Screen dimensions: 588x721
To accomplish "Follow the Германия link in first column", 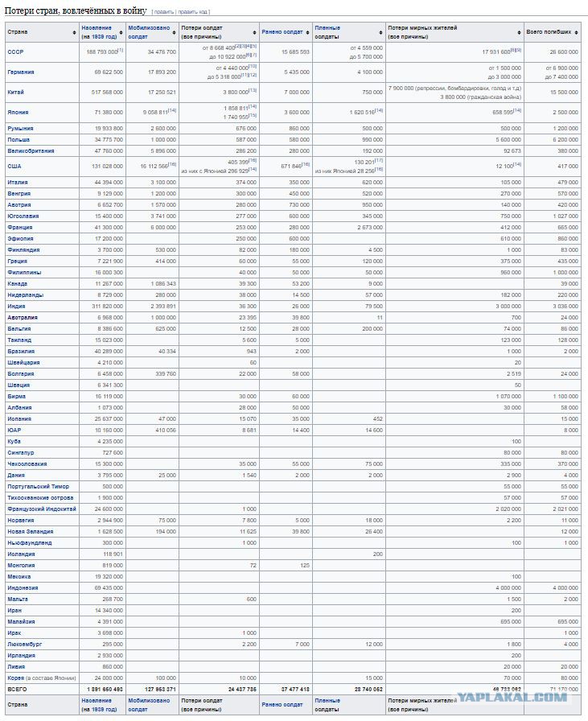I will tap(21, 72).
